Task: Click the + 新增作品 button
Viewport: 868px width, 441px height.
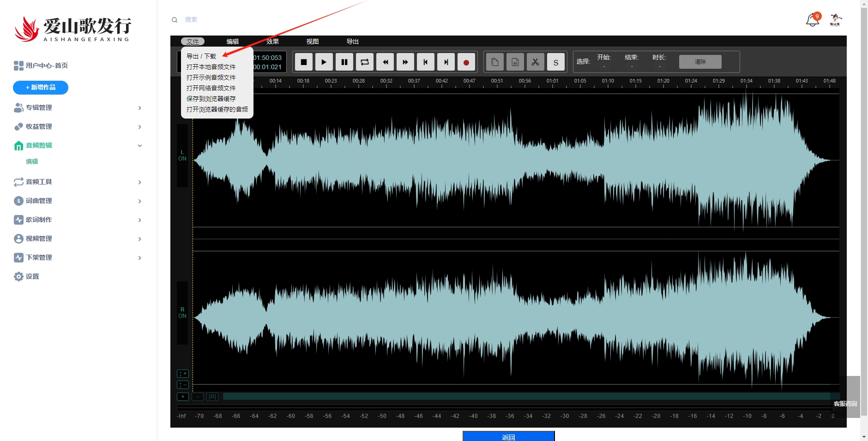Action: coord(41,88)
